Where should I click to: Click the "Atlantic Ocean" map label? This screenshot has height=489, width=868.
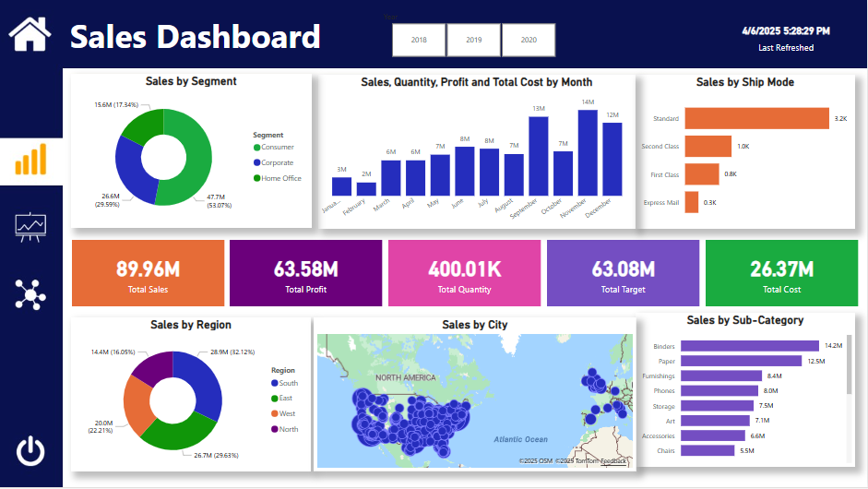coord(520,439)
